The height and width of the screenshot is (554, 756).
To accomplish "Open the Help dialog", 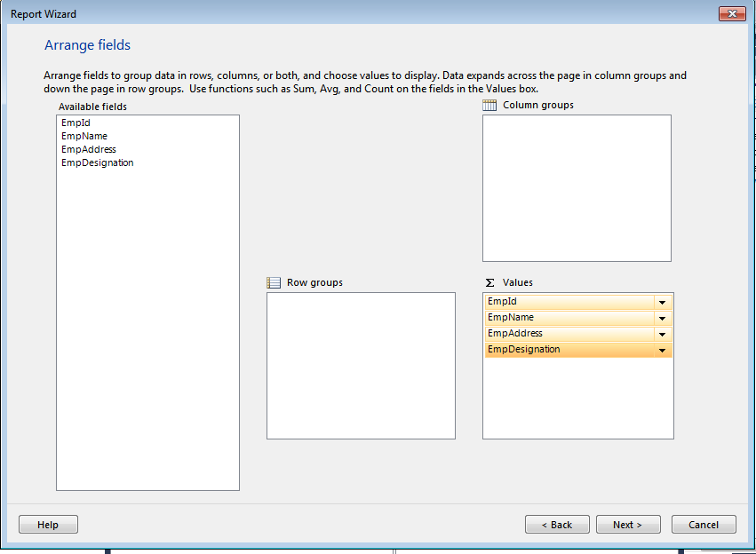I will pos(48,524).
